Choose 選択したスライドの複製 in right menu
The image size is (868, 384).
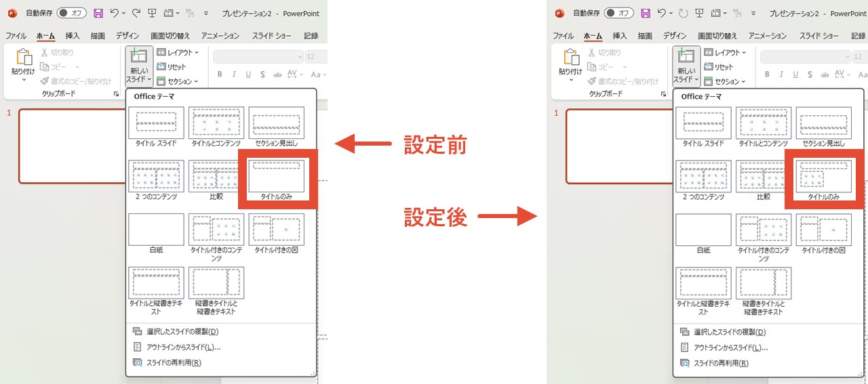(768, 332)
